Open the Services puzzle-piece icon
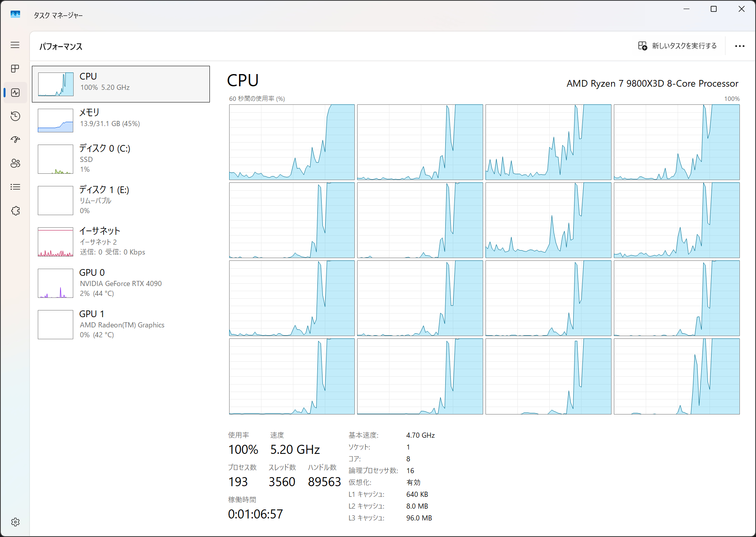 15,211
